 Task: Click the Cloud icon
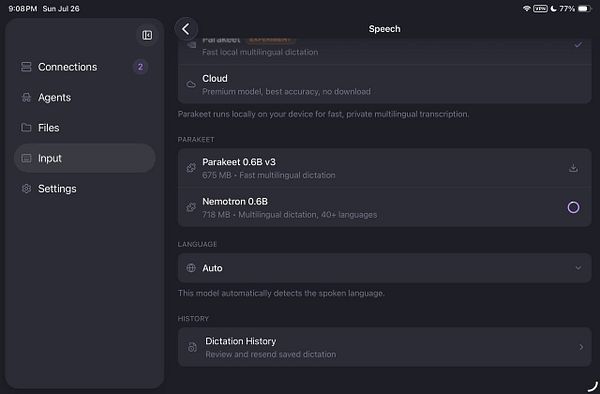tap(191, 85)
